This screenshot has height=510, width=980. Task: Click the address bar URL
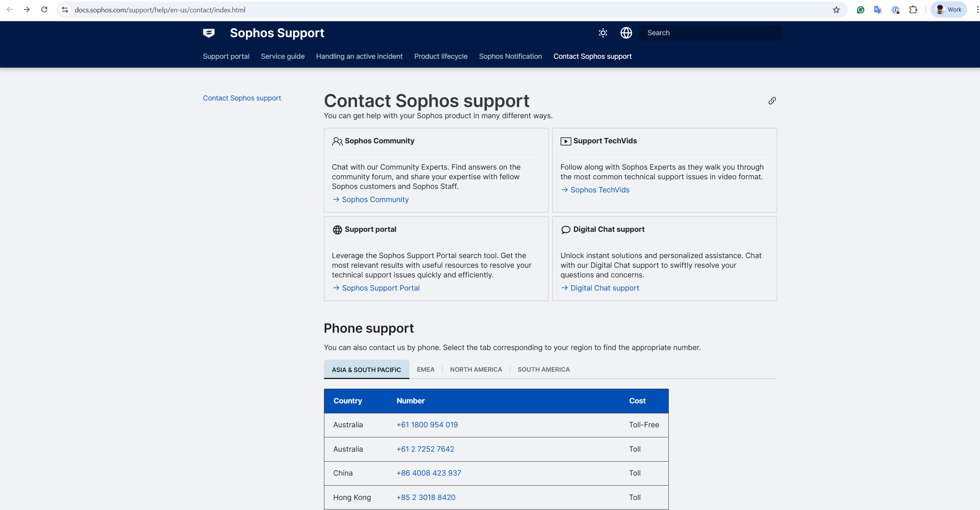(x=160, y=10)
